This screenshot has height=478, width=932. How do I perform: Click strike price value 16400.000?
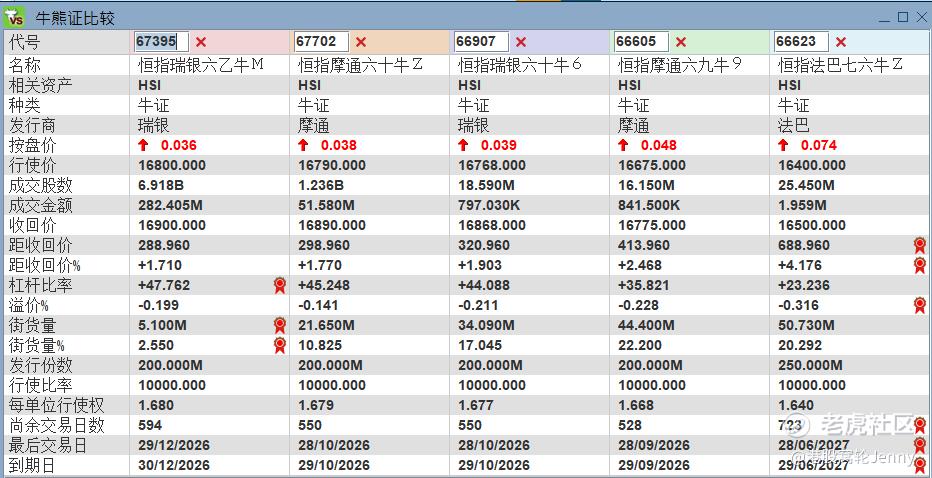tap(811, 165)
